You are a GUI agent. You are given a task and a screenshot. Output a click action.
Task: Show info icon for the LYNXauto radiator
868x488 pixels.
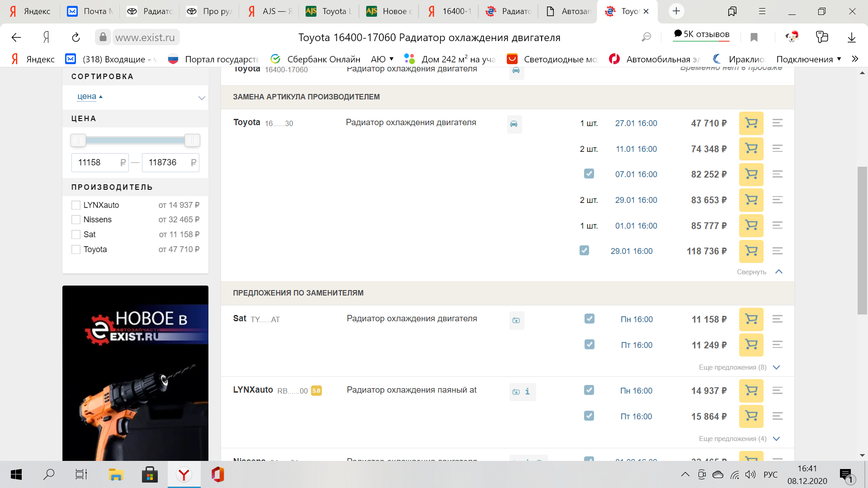(x=528, y=392)
